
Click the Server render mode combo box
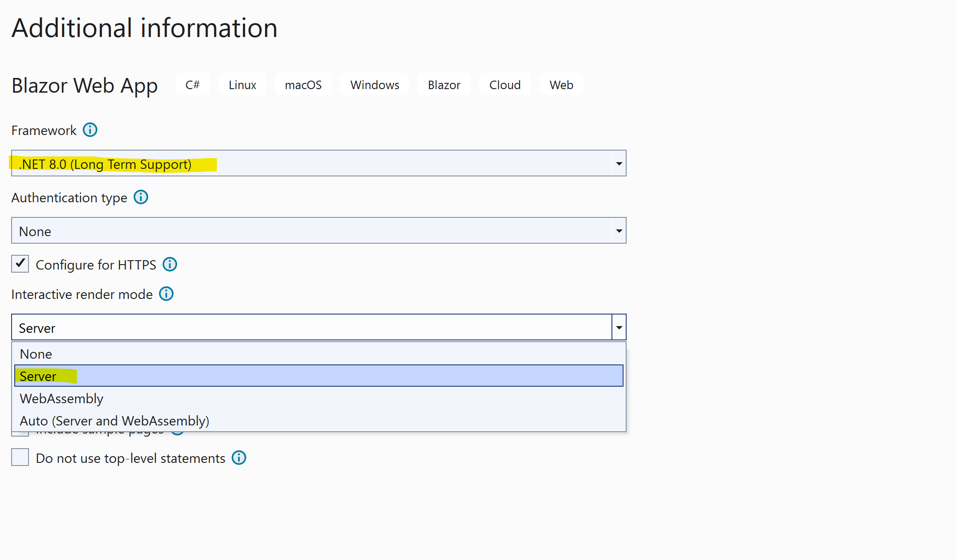[319, 327]
